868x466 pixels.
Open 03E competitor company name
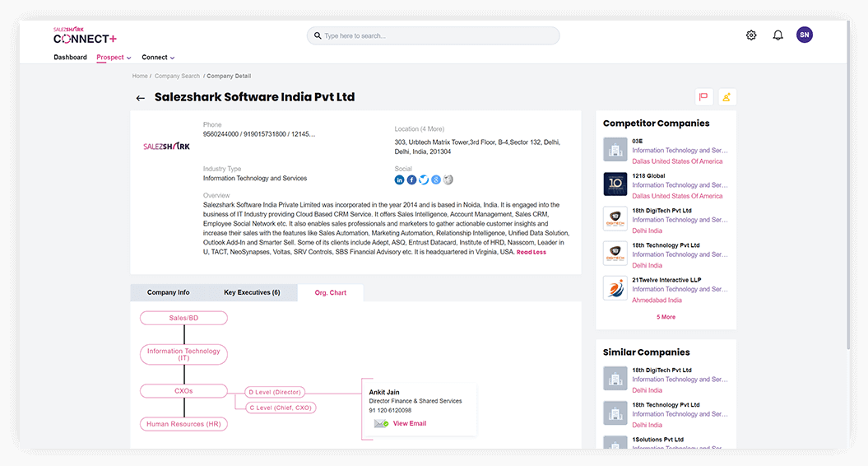638,142
